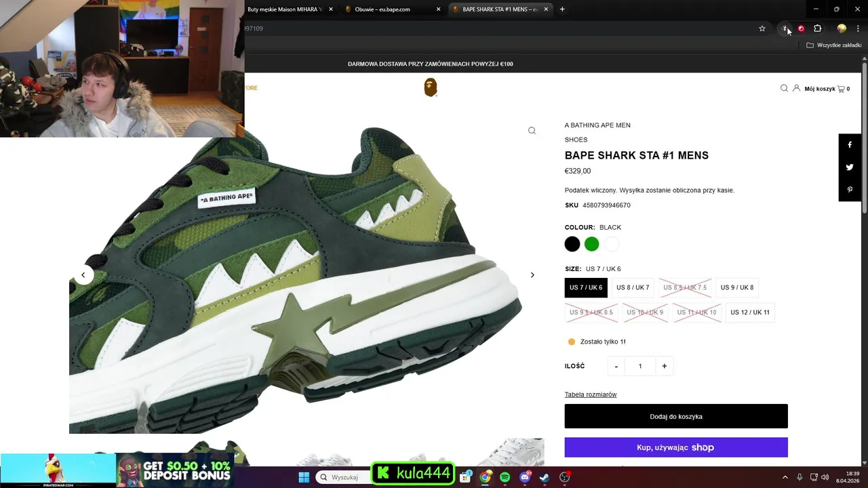Click Kup, używając Shop button
This screenshot has width=868, height=488.
tap(676, 447)
